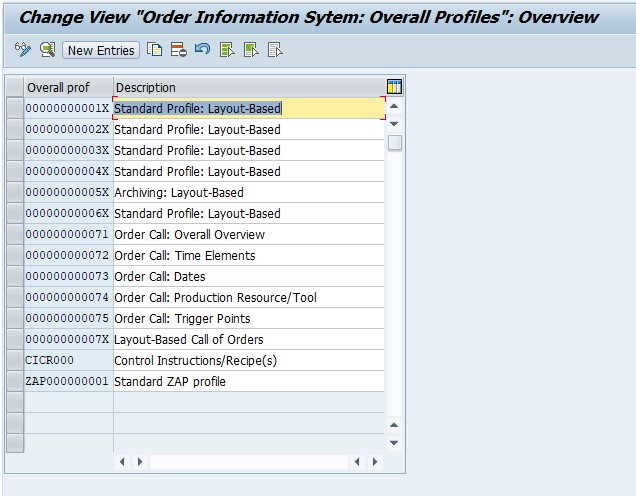The image size is (636, 496).
Task: Click the Undo Change icon
Action: tap(202, 50)
